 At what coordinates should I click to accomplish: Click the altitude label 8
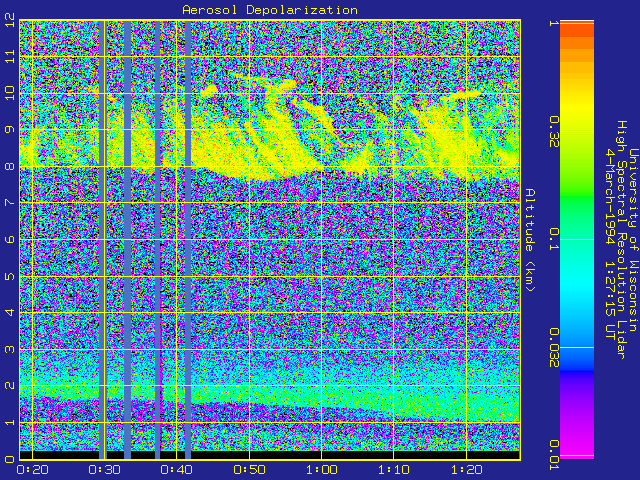pyautogui.click(x=10, y=166)
